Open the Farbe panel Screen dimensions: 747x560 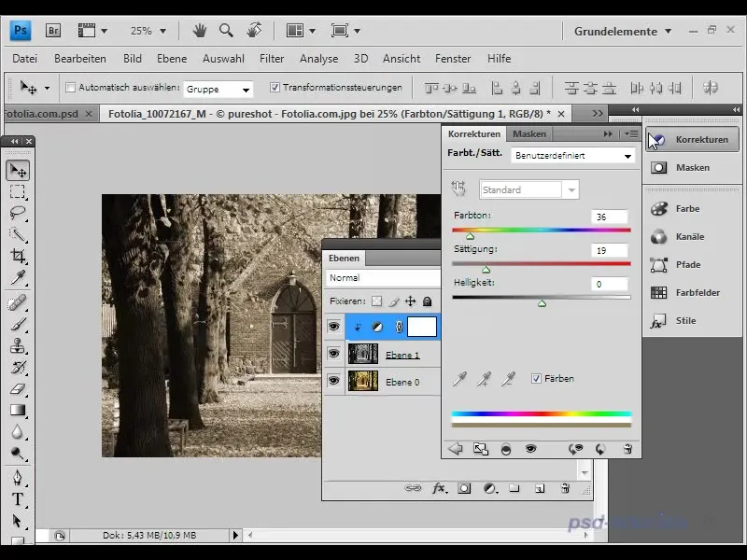pyautogui.click(x=691, y=208)
